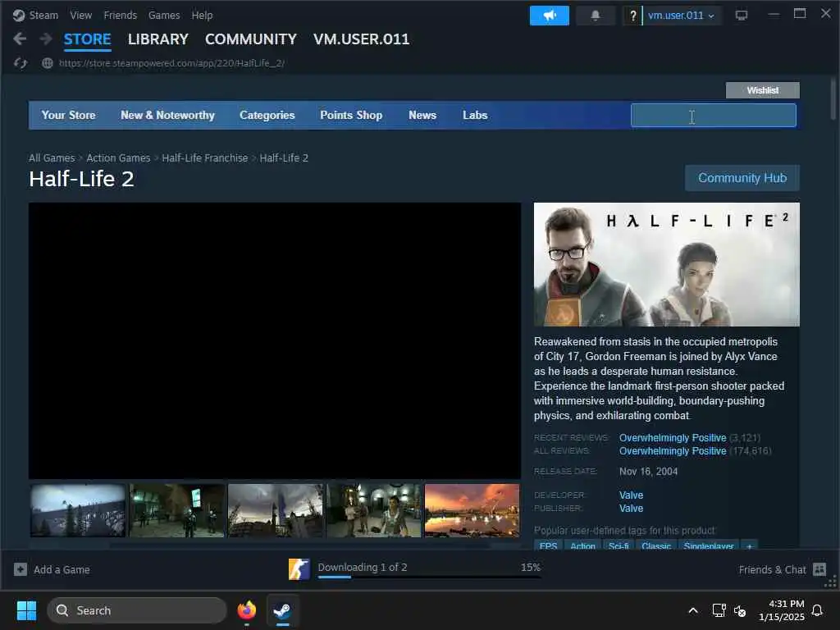
Task: Expand tags with the plus button
Action: 750,545
